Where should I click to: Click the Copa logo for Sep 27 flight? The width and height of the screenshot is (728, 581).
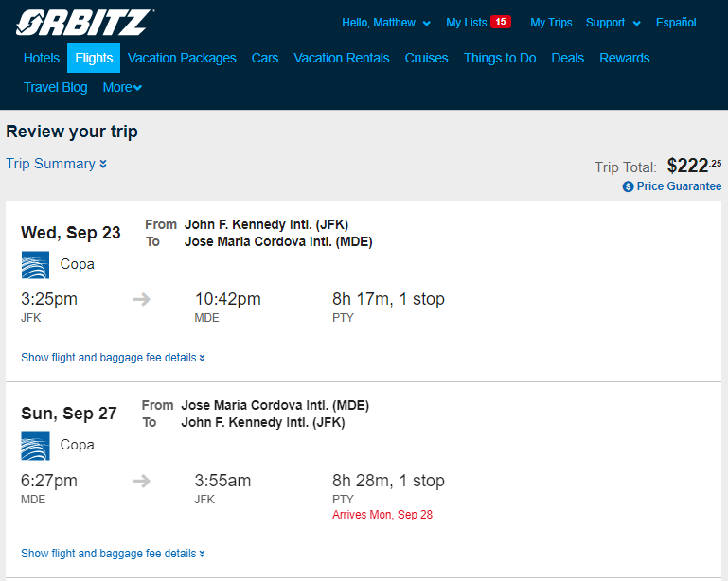[x=35, y=446]
